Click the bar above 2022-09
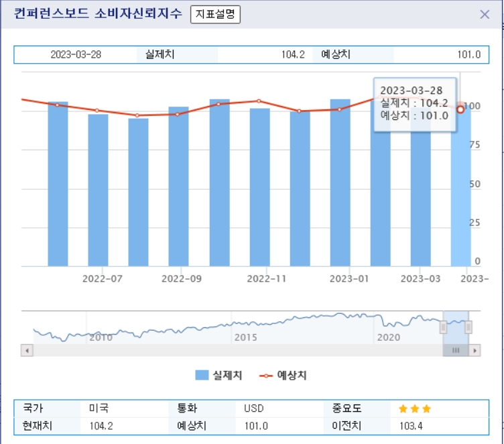This screenshot has height=444, width=504. coord(178,186)
